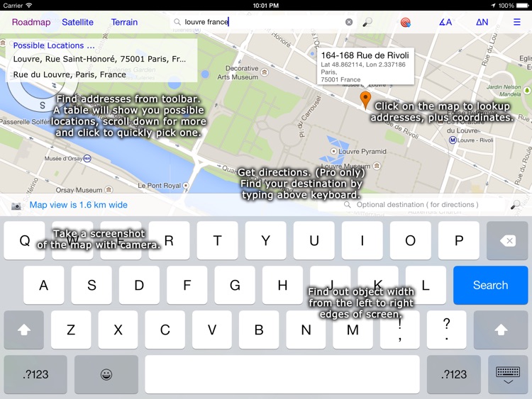Tap the A key

43,285
